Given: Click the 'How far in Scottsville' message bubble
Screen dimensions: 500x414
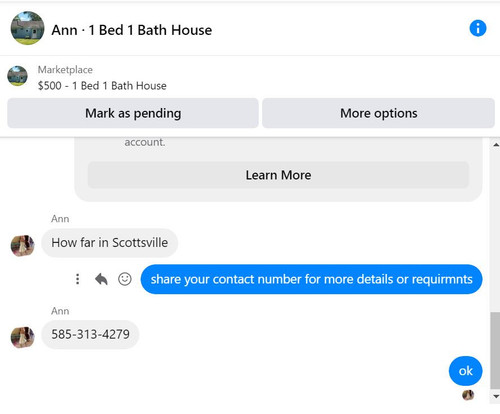Looking at the screenshot, I should [x=109, y=243].
